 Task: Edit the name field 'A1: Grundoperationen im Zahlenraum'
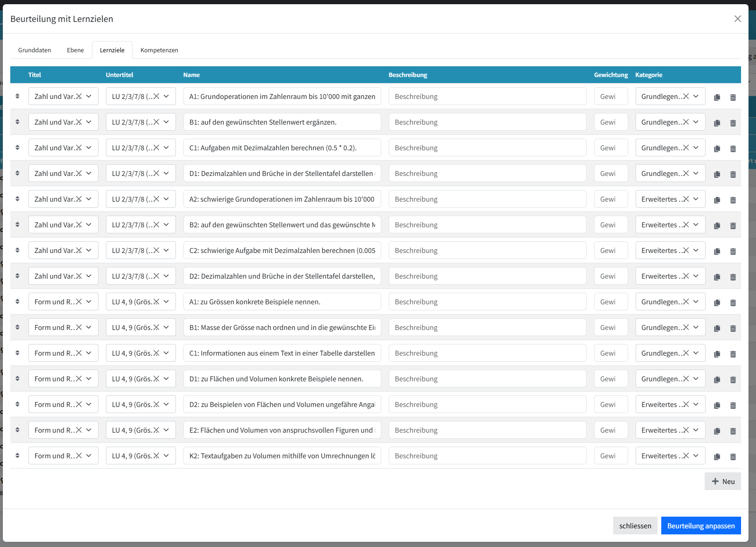(x=282, y=96)
